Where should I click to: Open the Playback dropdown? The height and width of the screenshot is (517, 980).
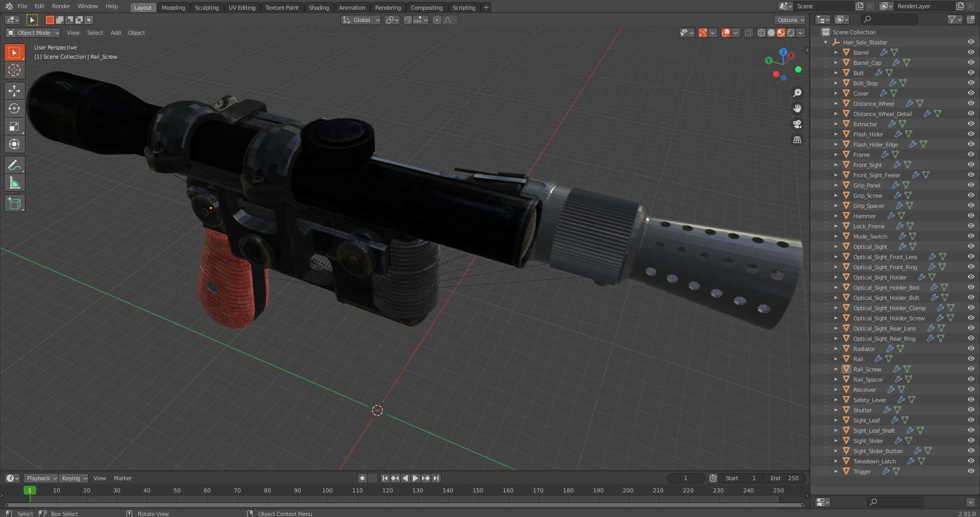tap(41, 478)
